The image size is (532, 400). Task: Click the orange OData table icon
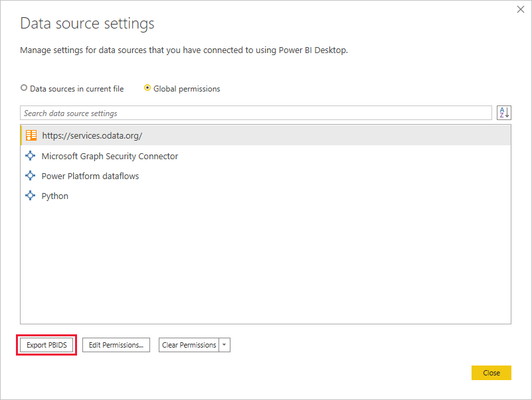[x=31, y=135]
